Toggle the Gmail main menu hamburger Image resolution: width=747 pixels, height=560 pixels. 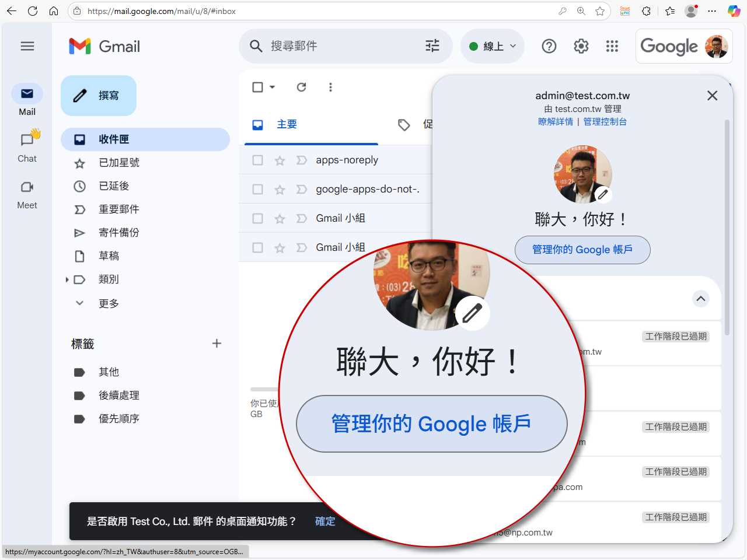coord(27,46)
